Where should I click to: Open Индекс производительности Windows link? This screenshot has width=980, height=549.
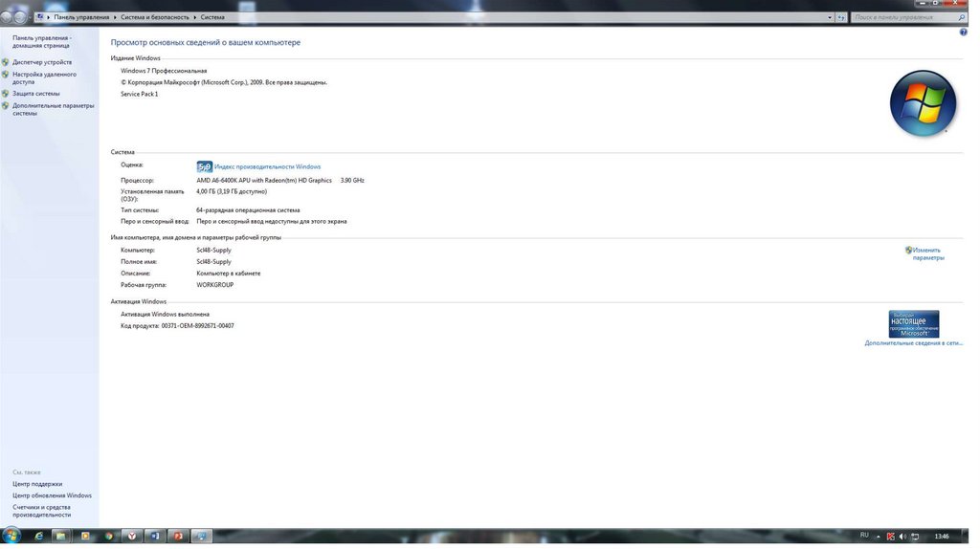click(268, 167)
